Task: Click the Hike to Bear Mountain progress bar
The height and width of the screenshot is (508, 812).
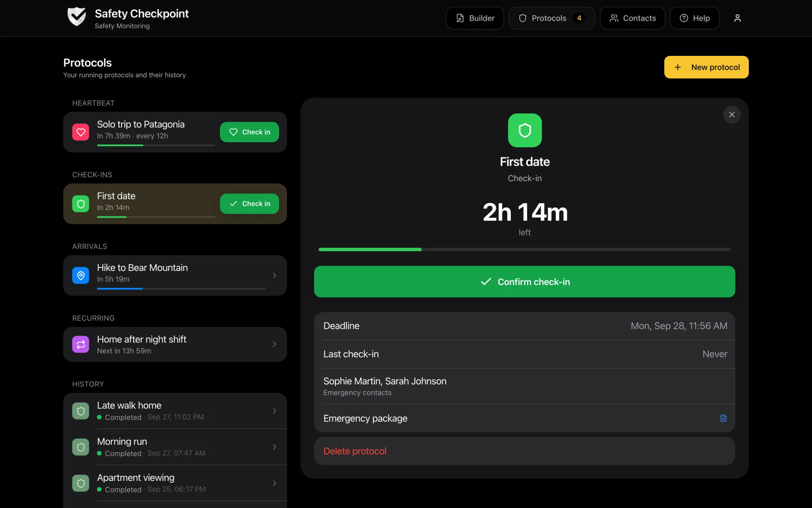Action: (181, 289)
